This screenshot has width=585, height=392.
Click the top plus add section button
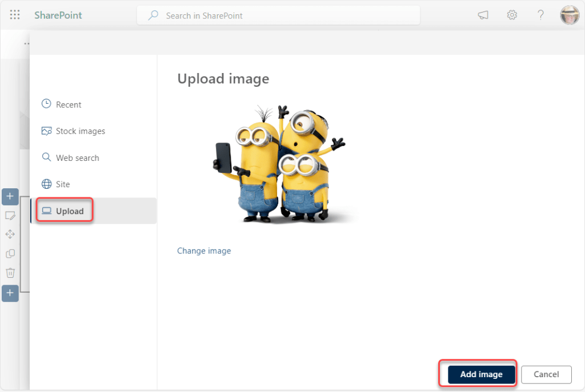[x=10, y=197]
